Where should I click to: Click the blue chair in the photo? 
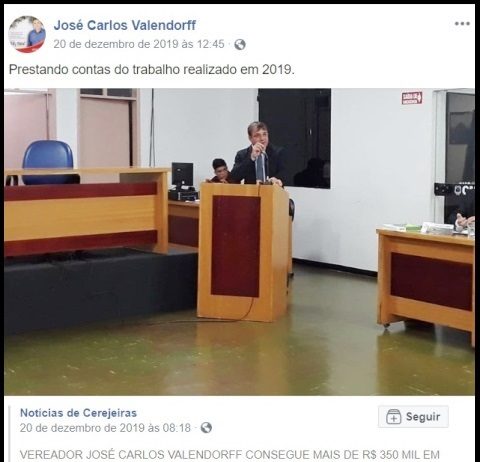(49, 161)
